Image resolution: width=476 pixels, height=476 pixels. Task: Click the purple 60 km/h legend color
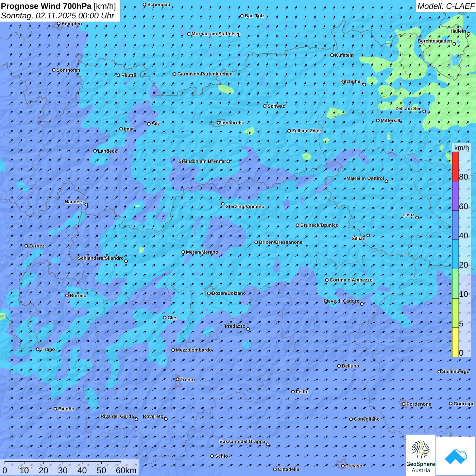pyautogui.click(x=455, y=196)
